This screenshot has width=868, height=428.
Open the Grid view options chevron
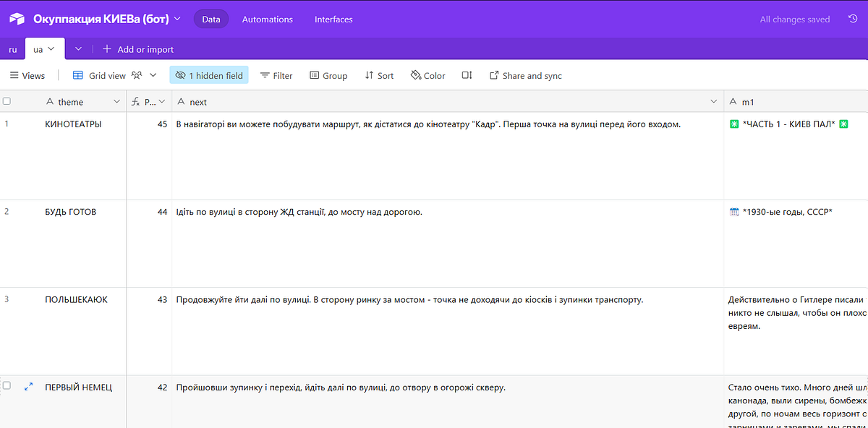pos(153,75)
